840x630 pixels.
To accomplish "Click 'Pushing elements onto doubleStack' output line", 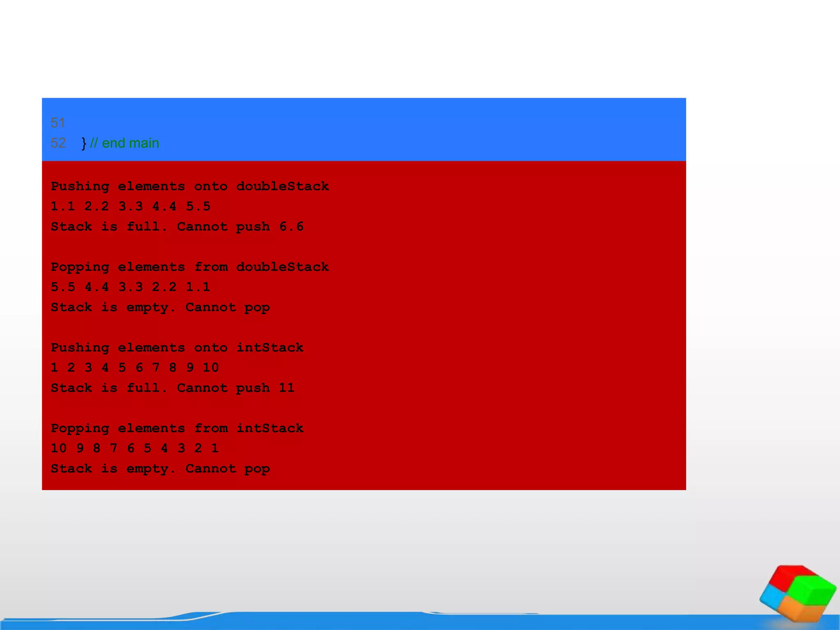I will click(x=190, y=187).
